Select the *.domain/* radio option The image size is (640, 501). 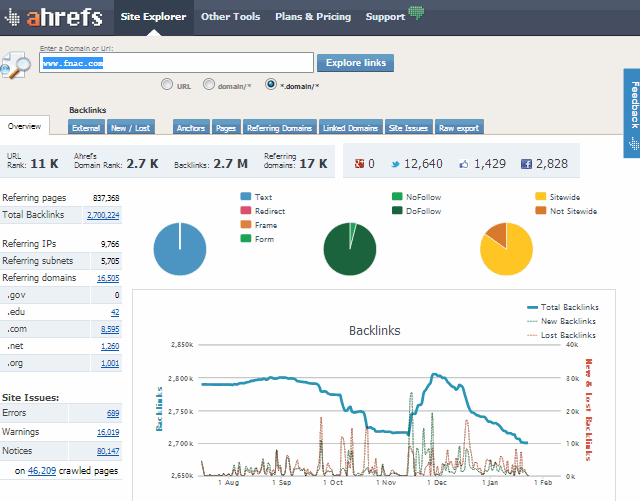pyautogui.click(x=271, y=84)
